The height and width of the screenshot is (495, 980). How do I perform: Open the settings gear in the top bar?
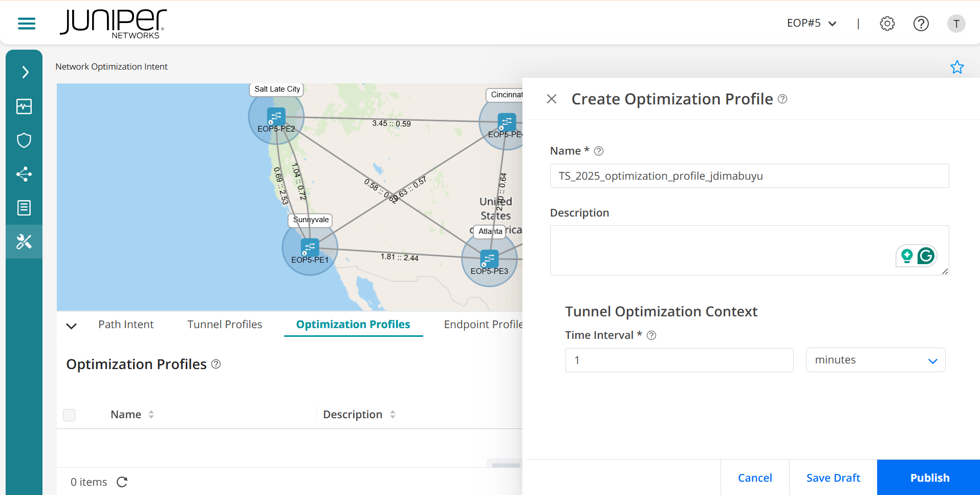tap(887, 23)
